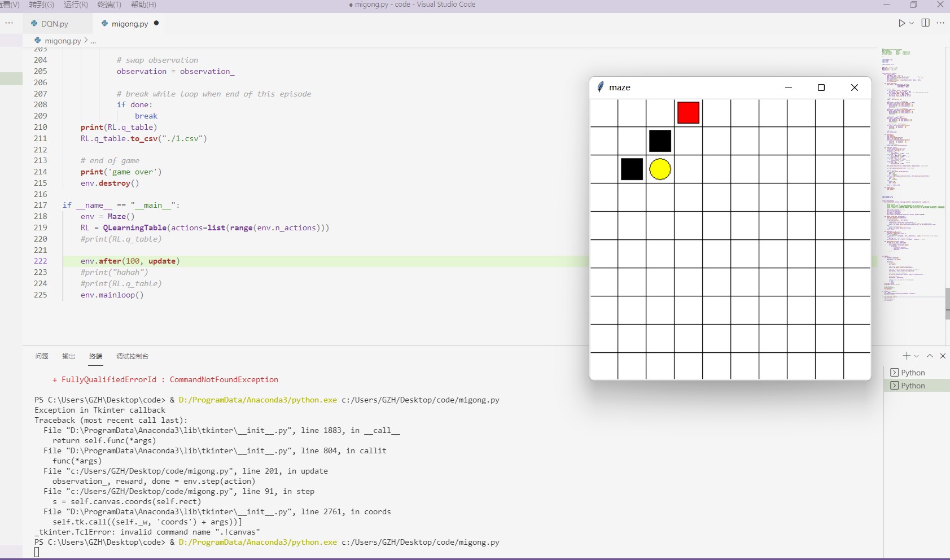Close the Visual Studio Code window
950x560 pixels.
pos(940,5)
